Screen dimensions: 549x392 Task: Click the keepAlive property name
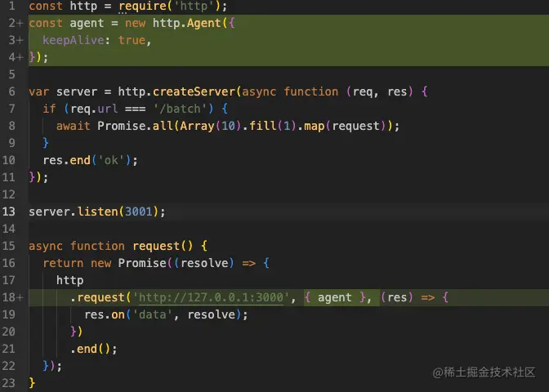74,40
